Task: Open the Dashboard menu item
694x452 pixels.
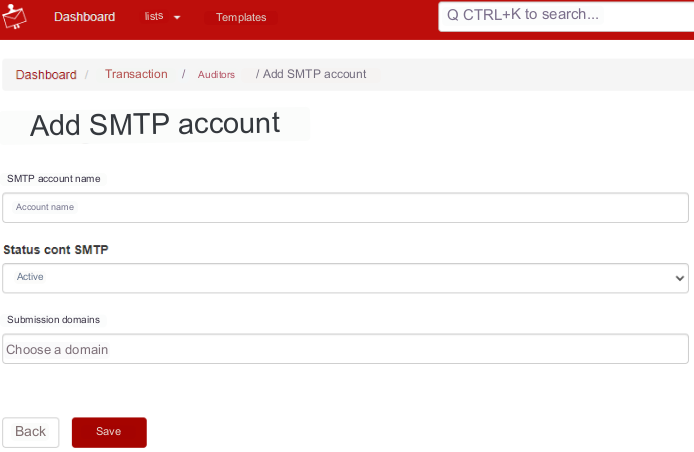Action: [x=85, y=17]
